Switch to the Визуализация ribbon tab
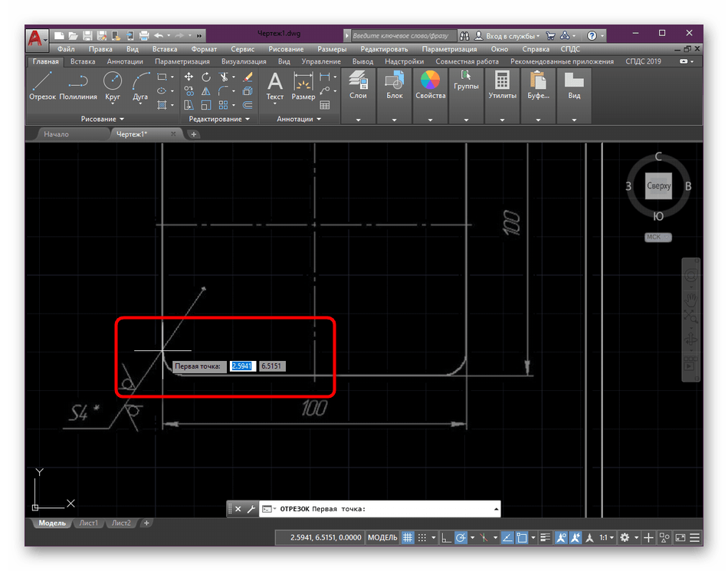Screen dimensions: 728x571 [244, 61]
